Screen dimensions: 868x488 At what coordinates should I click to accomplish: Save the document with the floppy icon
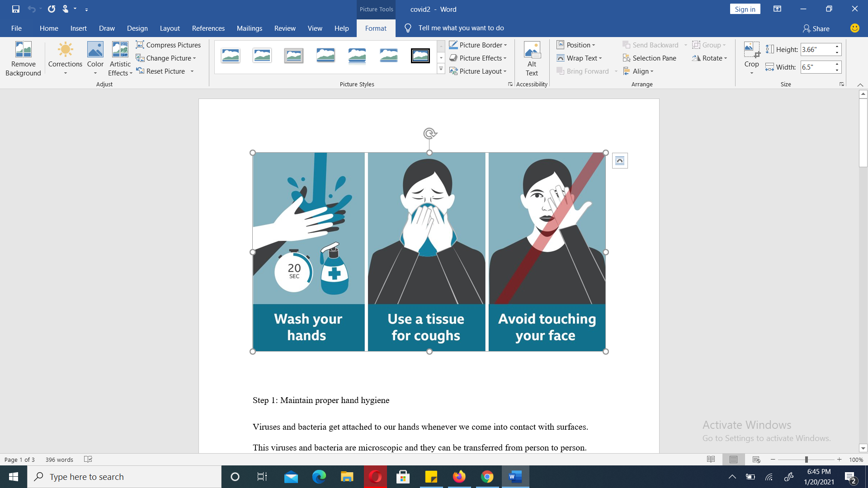pyautogui.click(x=16, y=9)
